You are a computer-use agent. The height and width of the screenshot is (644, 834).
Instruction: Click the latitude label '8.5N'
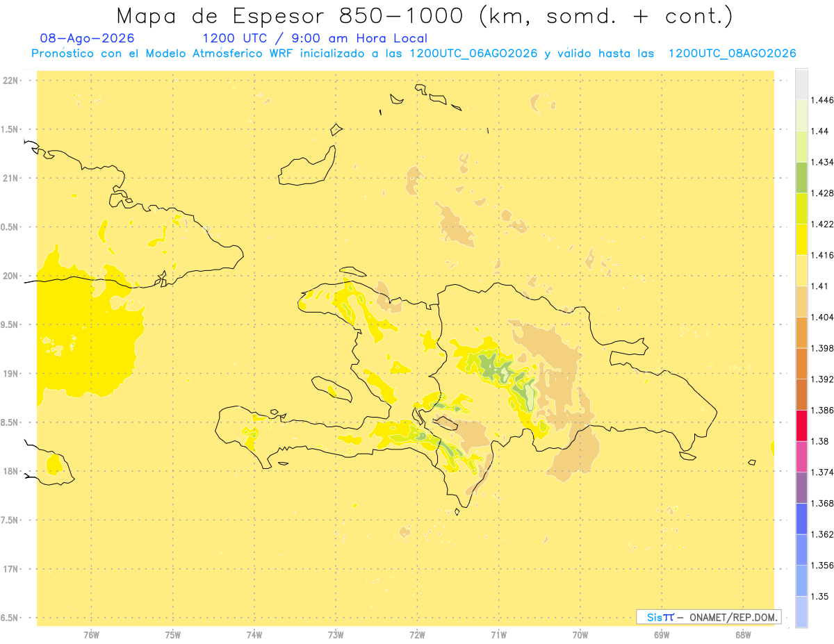tap(10, 422)
